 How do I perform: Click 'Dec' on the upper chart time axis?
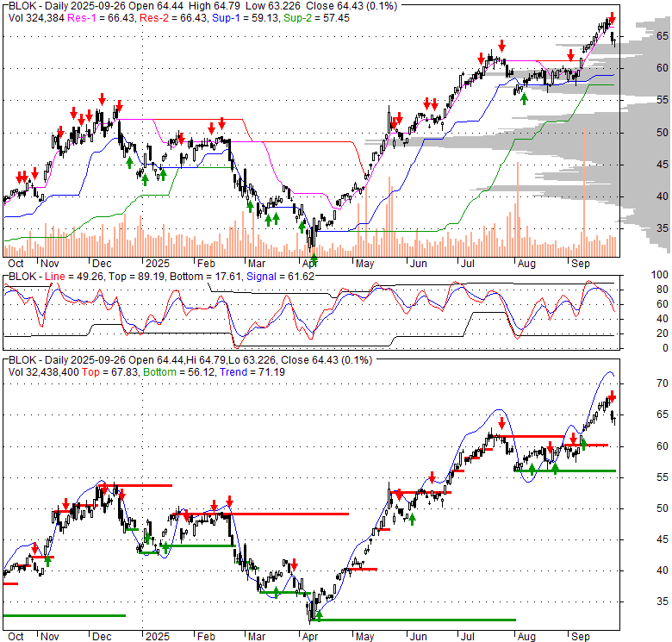point(102,264)
